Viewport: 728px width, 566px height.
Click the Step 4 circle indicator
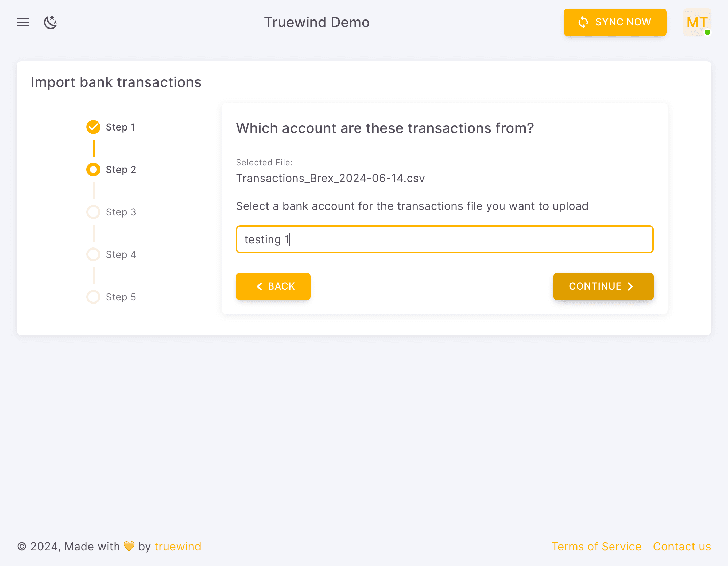93,254
